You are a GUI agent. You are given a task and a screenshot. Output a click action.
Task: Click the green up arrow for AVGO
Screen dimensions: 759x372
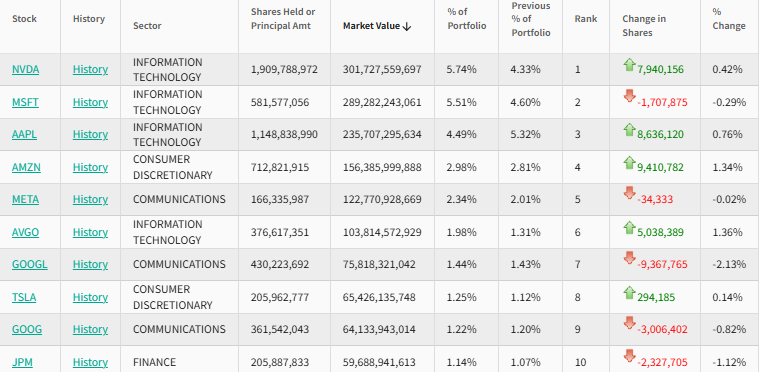629,228
